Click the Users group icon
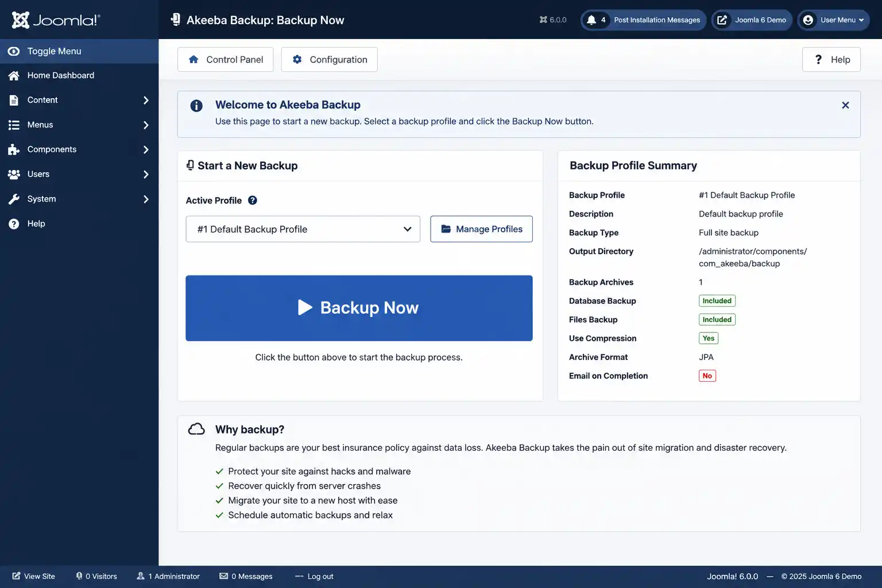The image size is (882, 588). [x=14, y=174]
